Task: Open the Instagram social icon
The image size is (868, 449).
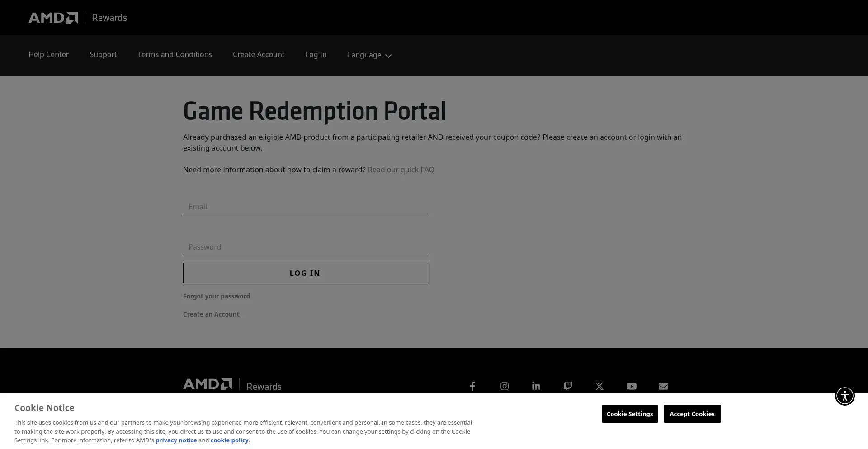Action: [505, 386]
